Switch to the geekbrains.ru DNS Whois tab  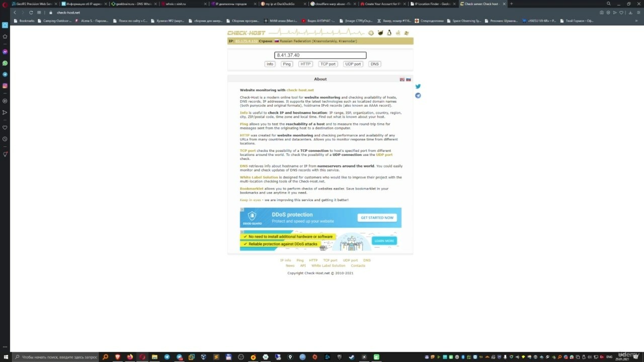[134, 4]
